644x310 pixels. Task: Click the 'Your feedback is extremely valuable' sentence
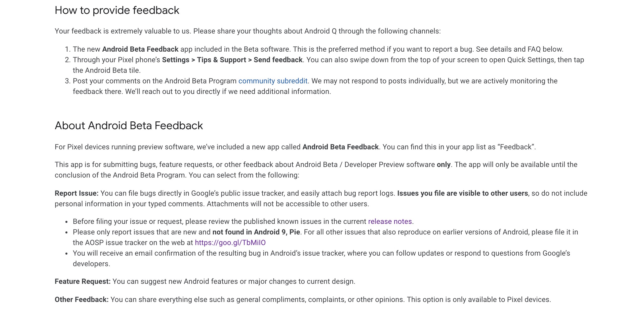(248, 31)
